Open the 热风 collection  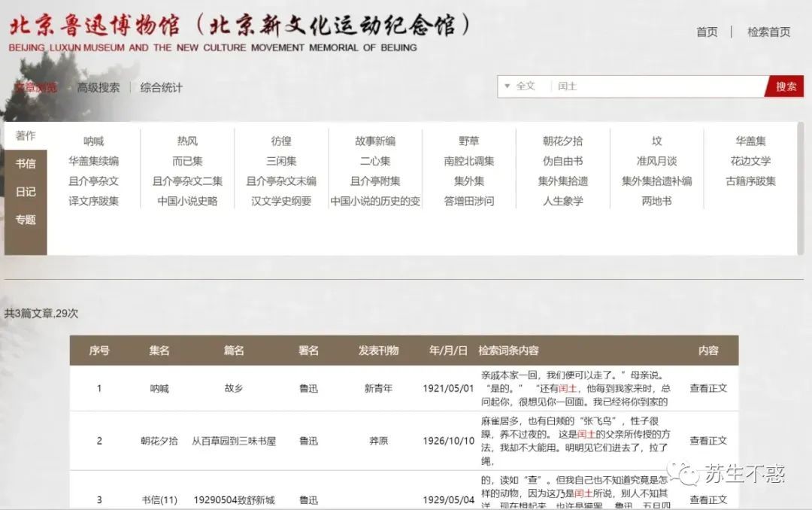187,141
